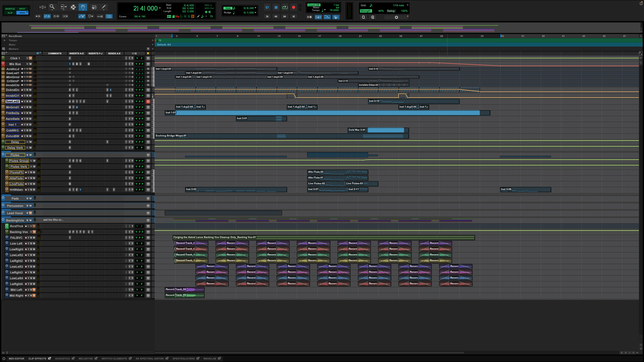The height and width of the screenshot is (362, 644).
Task: Enable Shuffle edit mode
Action: point(10,9)
